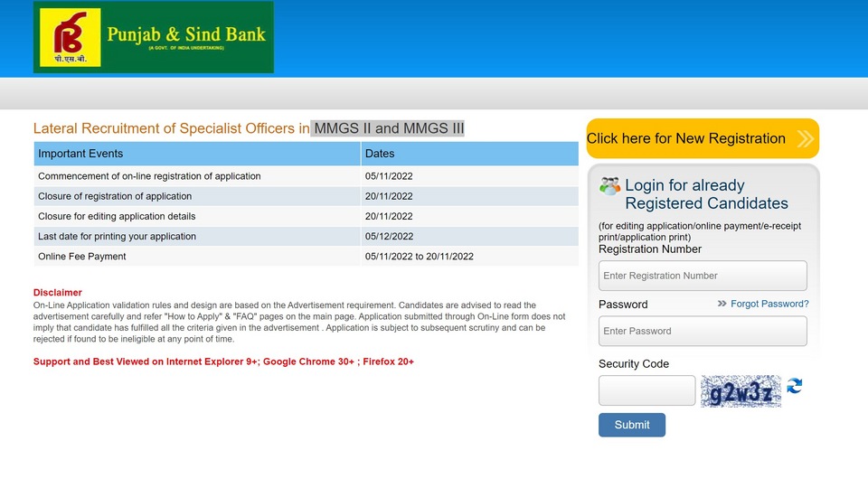Click the double arrow on New Registration

tap(806, 138)
